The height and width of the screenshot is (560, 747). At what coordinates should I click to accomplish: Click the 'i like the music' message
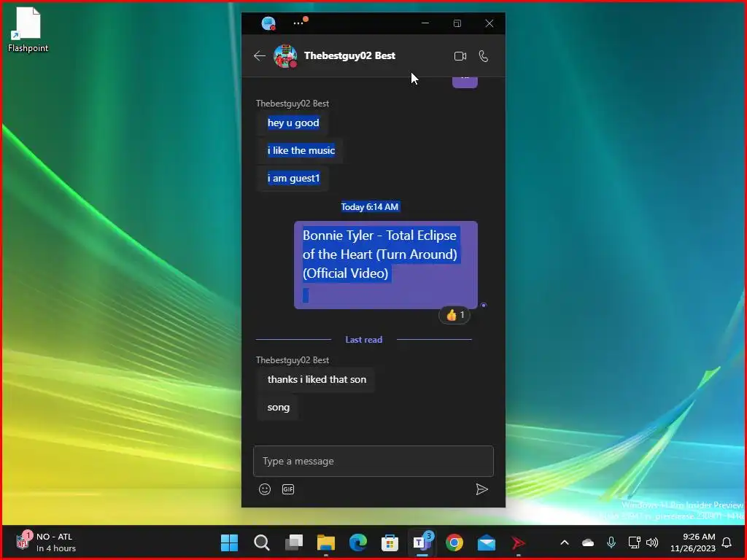(x=301, y=150)
